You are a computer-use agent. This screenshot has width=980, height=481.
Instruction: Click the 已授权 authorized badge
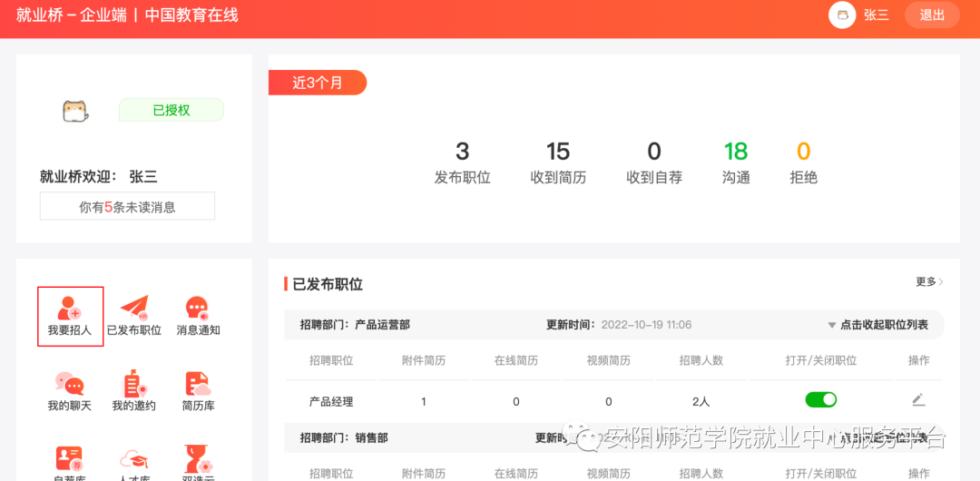coord(171,110)
